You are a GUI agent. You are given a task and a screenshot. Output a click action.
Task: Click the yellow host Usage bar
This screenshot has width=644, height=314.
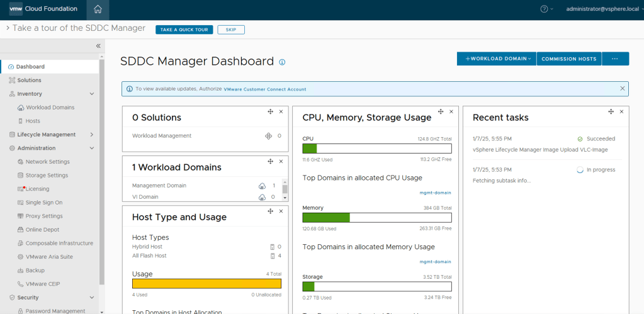tap(206, 284)
